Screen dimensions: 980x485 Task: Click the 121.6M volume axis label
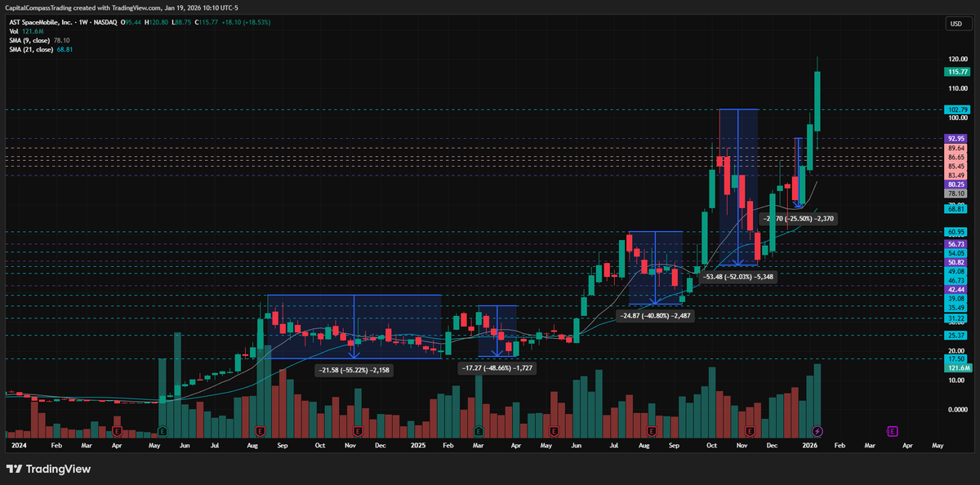tap(956, 368)
